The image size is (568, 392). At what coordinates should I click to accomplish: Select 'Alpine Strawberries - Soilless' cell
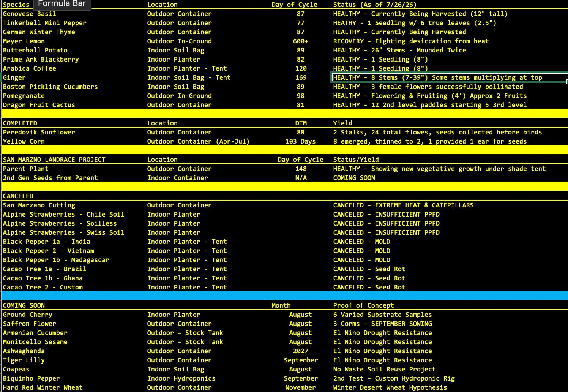60,223
